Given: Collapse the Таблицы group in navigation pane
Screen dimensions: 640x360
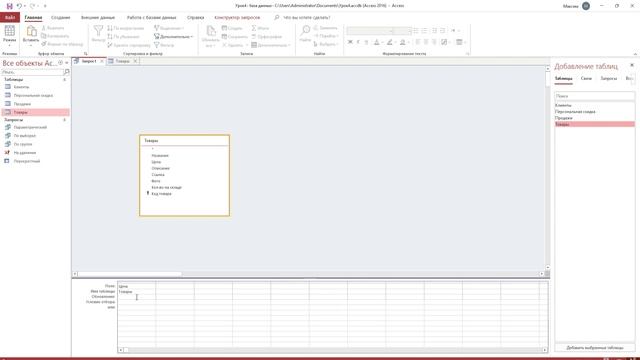Looking at the screenshot, I should (64, 80).
